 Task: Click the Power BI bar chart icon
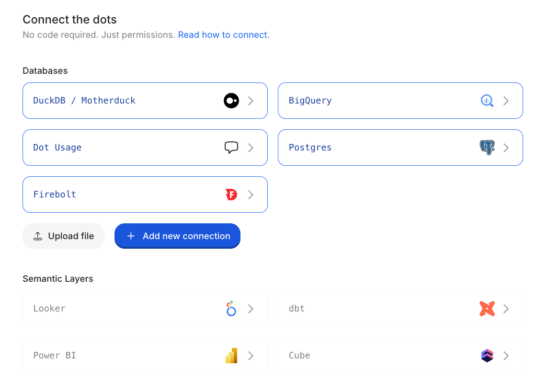pos(231,356)
